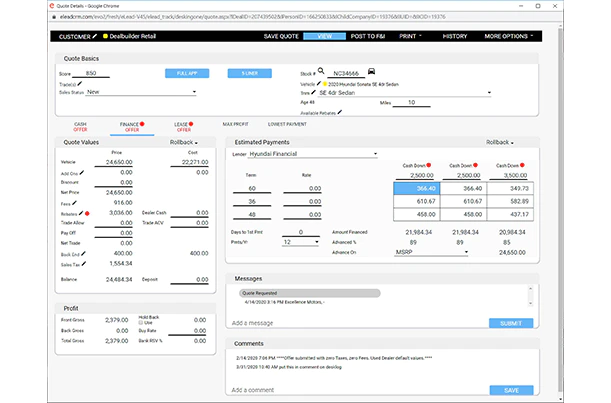This screenshot has width=611, height=403.
Task: Switch to FINANCE OFFER tab
Action: [x=132, y=127]
